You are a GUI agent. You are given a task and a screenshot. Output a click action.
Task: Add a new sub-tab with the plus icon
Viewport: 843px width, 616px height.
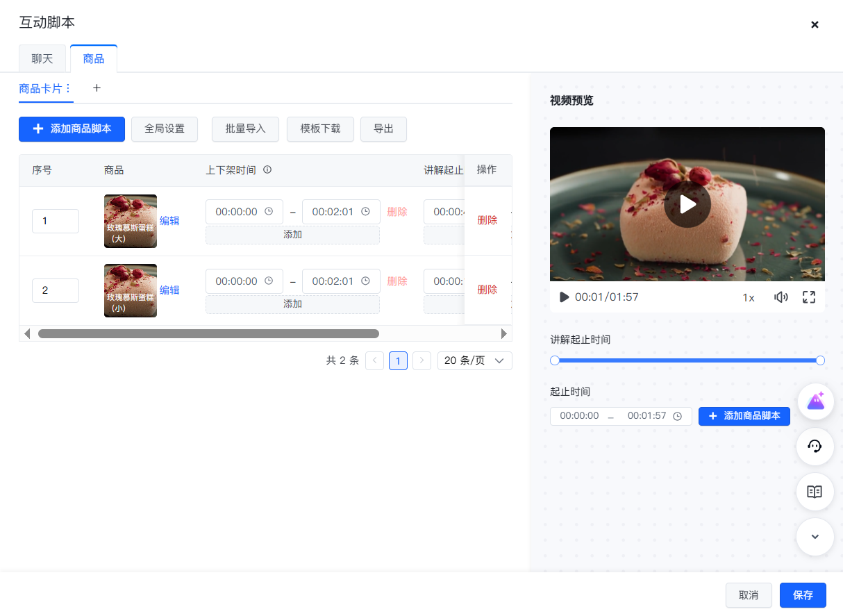(97, 88)
